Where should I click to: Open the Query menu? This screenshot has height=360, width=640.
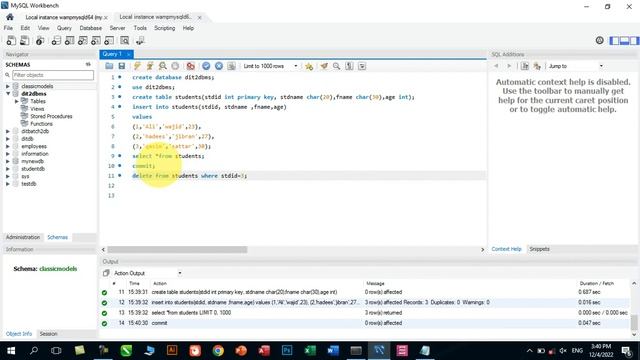click(x=64, y=28)
